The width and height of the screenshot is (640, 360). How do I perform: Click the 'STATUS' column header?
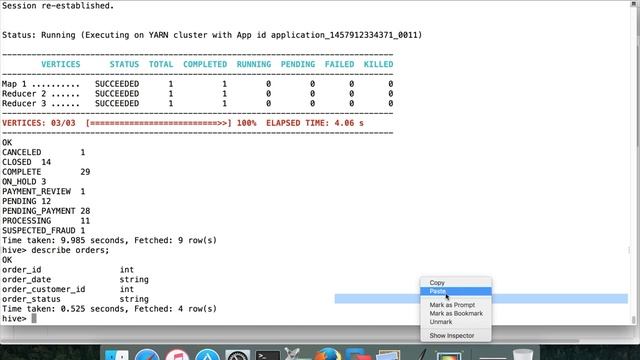pos(124,64)
